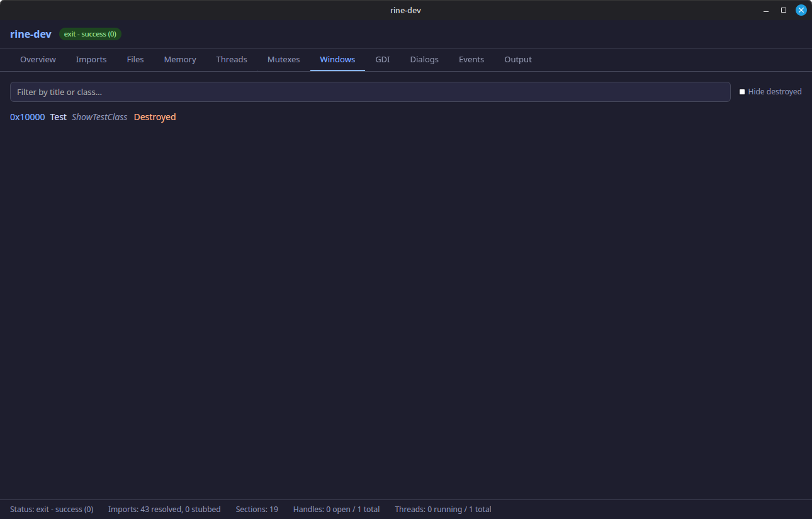Image resolution: width=812 pixels, height=519 pixels.
Task: Click the exit - success (0) badge
Action: pos(90,34)
